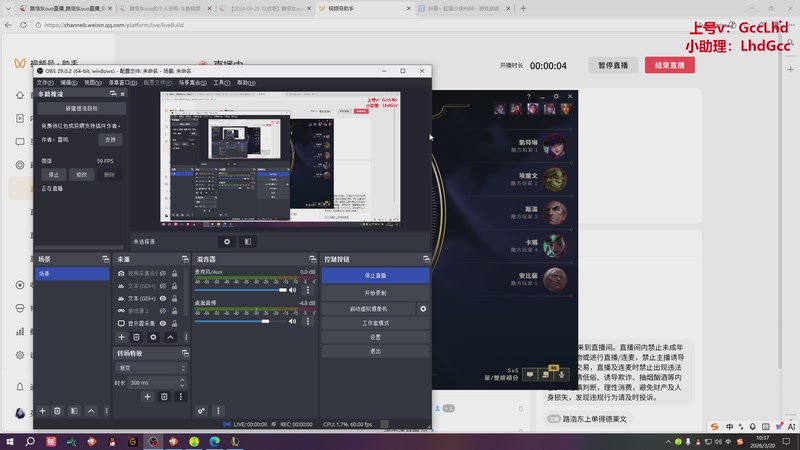This screenshot has height=450, width=800.
Task: Toggle the lock on 游戏源 2 source
Action: click(x=174, y=311)
